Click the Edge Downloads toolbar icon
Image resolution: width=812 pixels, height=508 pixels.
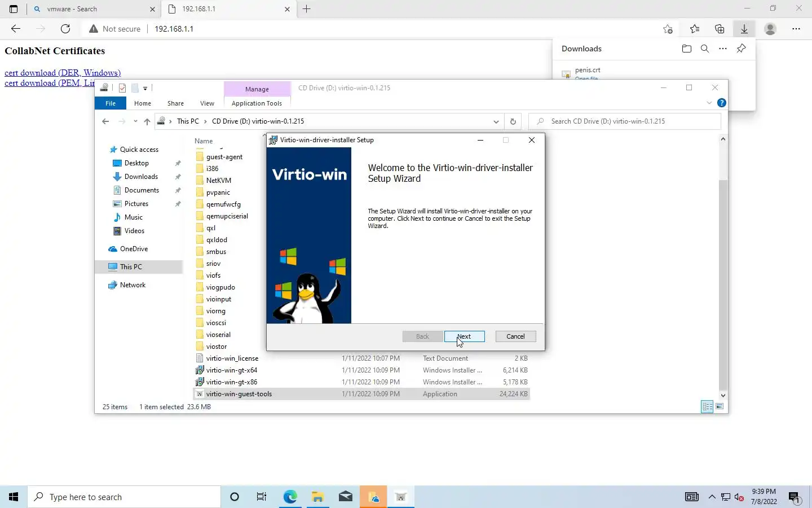[744, 29]
